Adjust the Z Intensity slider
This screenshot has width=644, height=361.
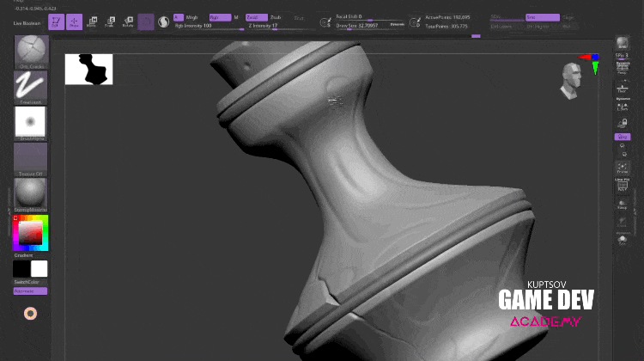(279, 27)
